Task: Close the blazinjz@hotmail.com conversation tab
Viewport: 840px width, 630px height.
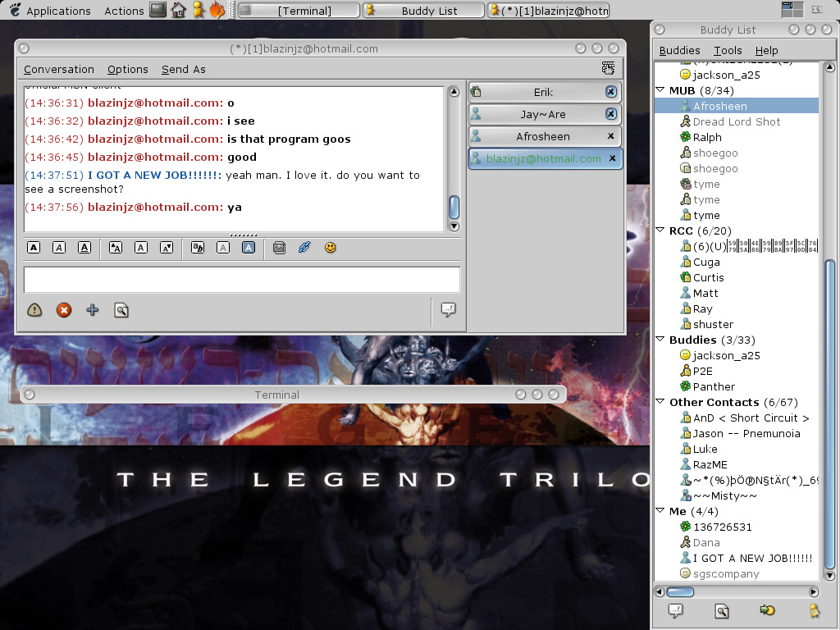Action: [612, 158]
